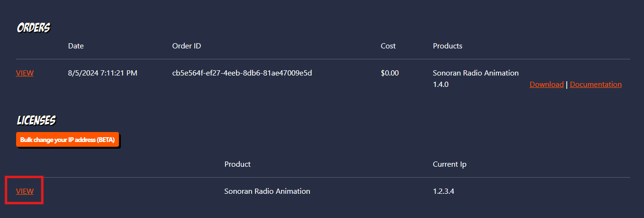Click the version number 1.4.0
Screen dimensions: 644x218
(441, 85)
